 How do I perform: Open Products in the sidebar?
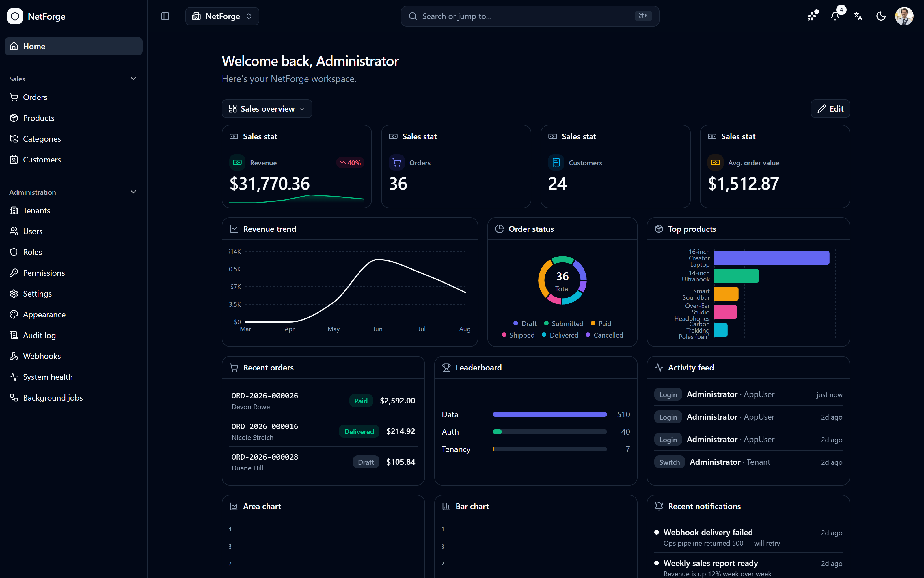coord(73,118)
